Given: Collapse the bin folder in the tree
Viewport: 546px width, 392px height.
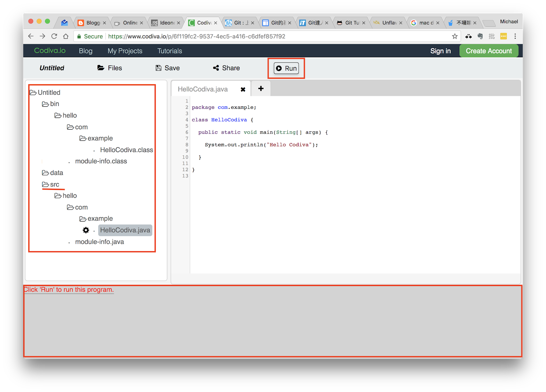Looking at the screenshot, I should (x=51, y=104).
